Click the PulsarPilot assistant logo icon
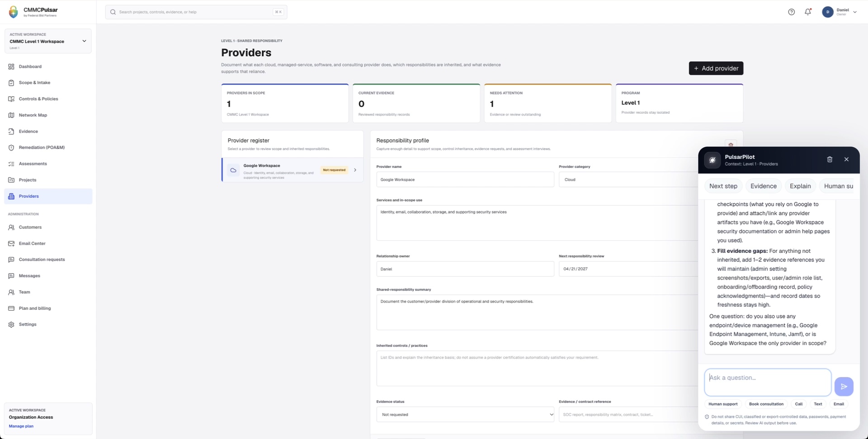The height and width of the screenshot is (439, 868). point(712,160)
